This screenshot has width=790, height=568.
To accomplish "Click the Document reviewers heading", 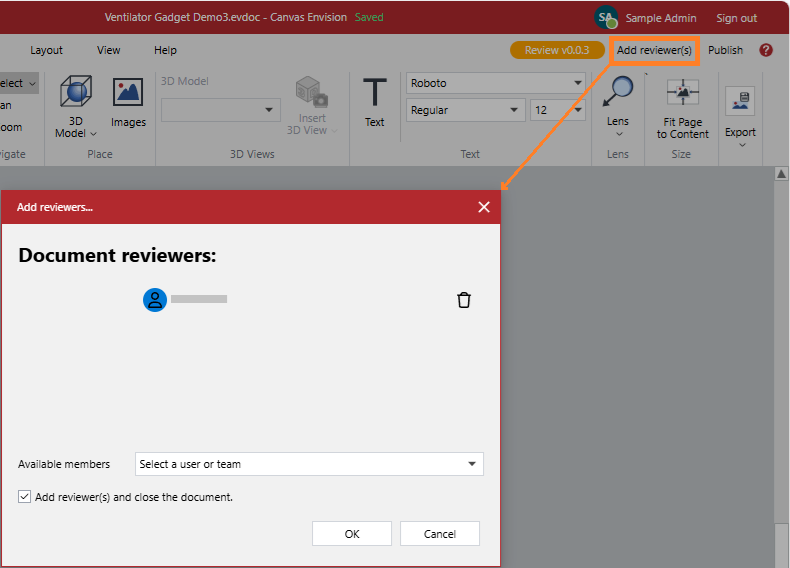I will coord(117,255).
